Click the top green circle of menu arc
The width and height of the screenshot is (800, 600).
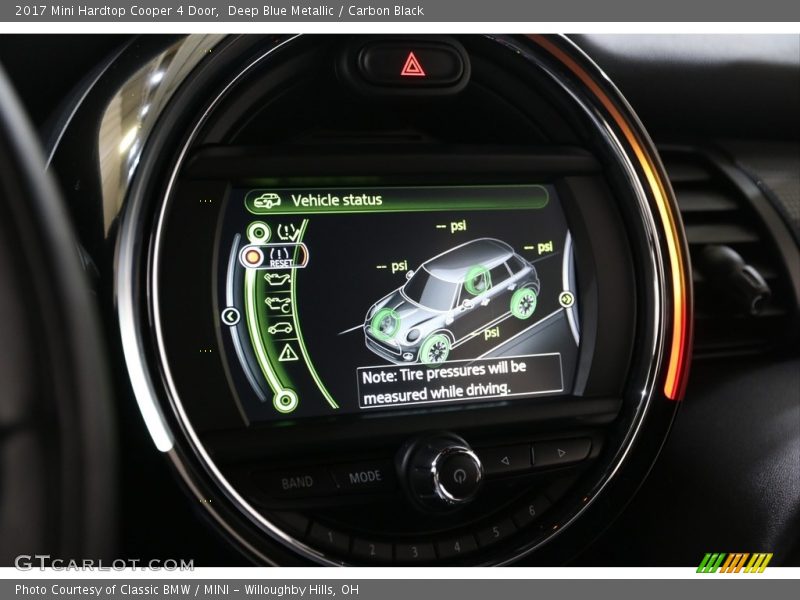[x=259, y=233]
